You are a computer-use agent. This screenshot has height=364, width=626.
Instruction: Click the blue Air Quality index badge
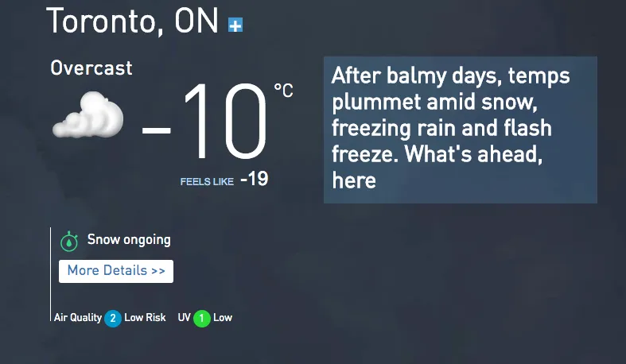113,318
